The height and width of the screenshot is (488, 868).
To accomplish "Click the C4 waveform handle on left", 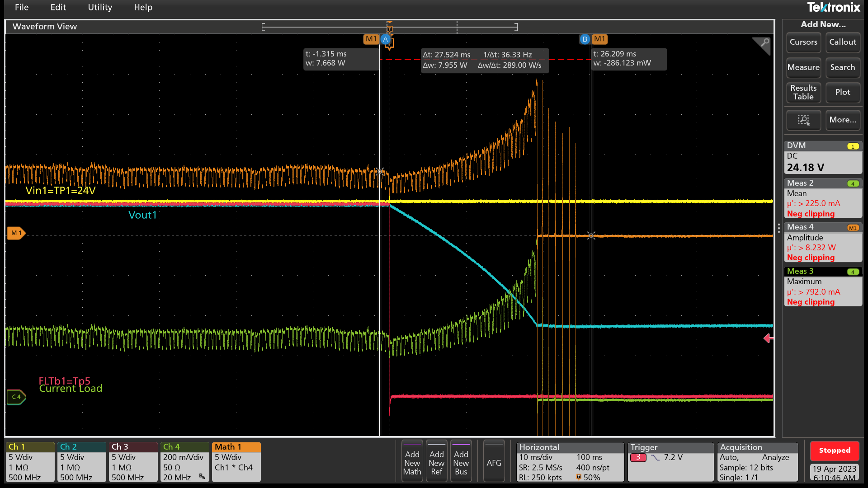I will [x=16, y=397].
